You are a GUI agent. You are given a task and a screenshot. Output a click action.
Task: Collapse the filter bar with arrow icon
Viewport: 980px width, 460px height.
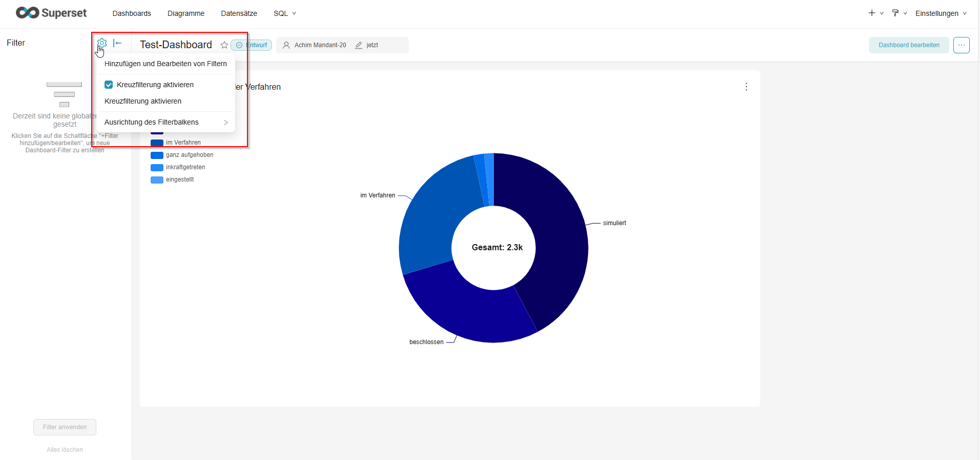pos(117,43)
